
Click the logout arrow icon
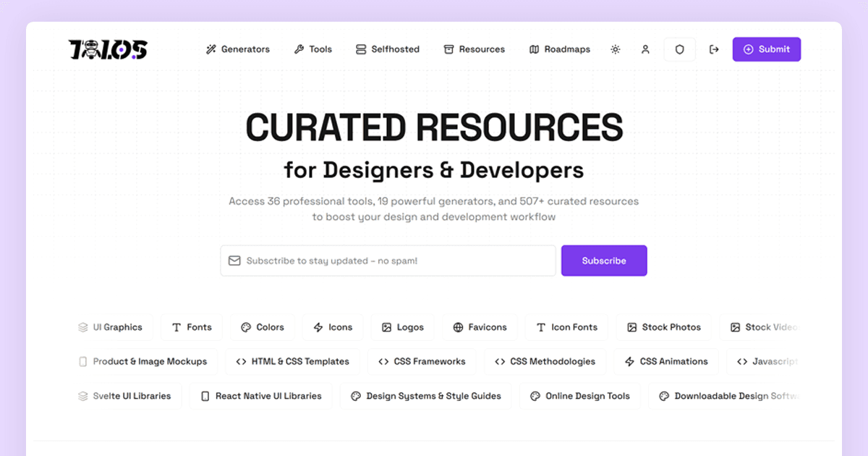(714, 49)
